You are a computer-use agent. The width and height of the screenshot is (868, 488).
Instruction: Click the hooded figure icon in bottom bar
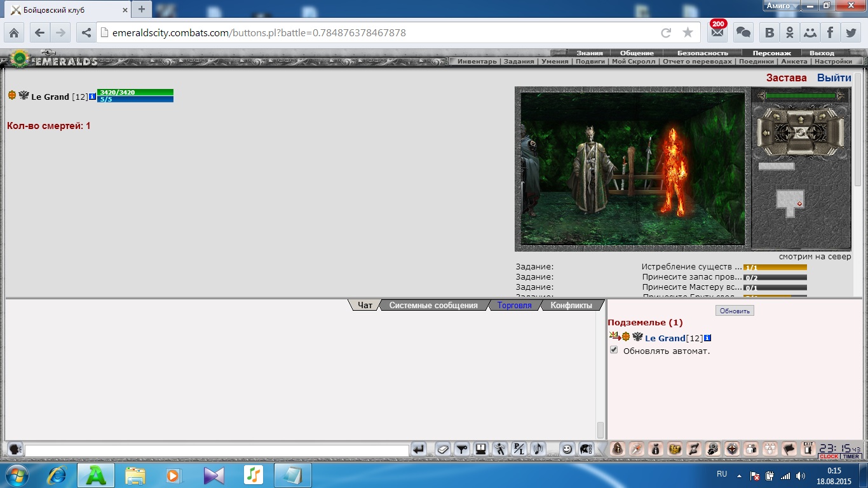618,449
